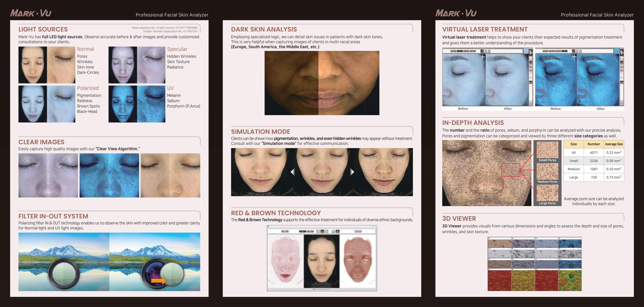
Task: Select the circle selection icon in Red & Brown toolbar
Action: point(333,232)
